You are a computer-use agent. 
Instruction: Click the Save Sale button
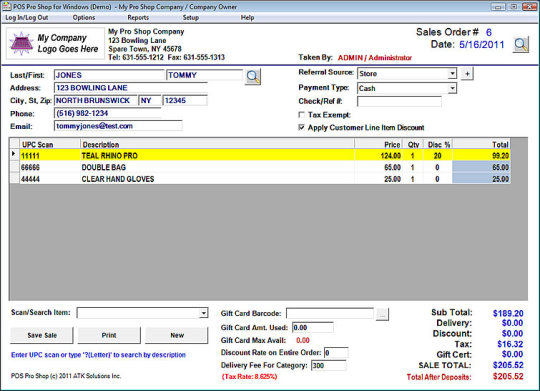pyautogui.click(x=42, y=335)
